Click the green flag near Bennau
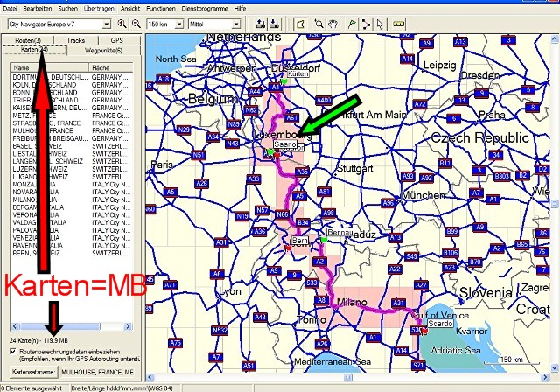This screenshot has width=560, height=392. (x=324, y=240)
